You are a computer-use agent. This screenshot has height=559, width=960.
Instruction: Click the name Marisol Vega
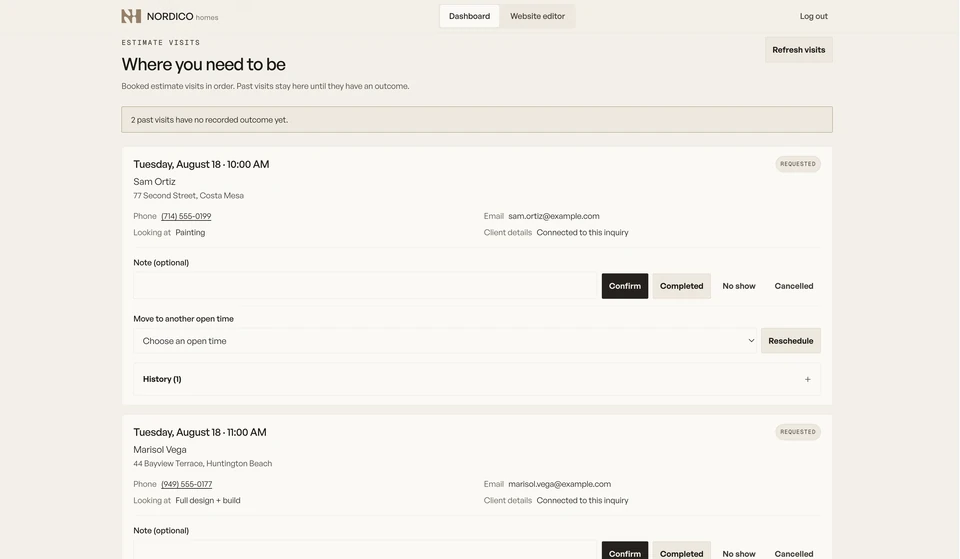coord(160,449)
